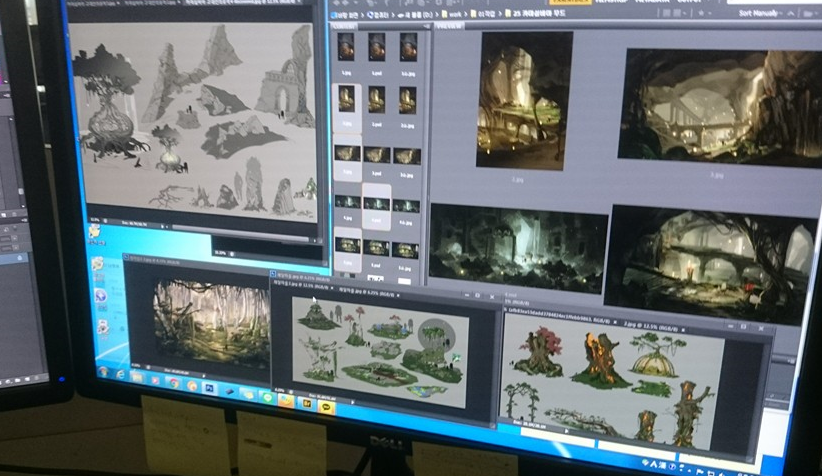Select the tall cave painting preview
Screen dimensions: 822x476
click(x=524, y=99)
